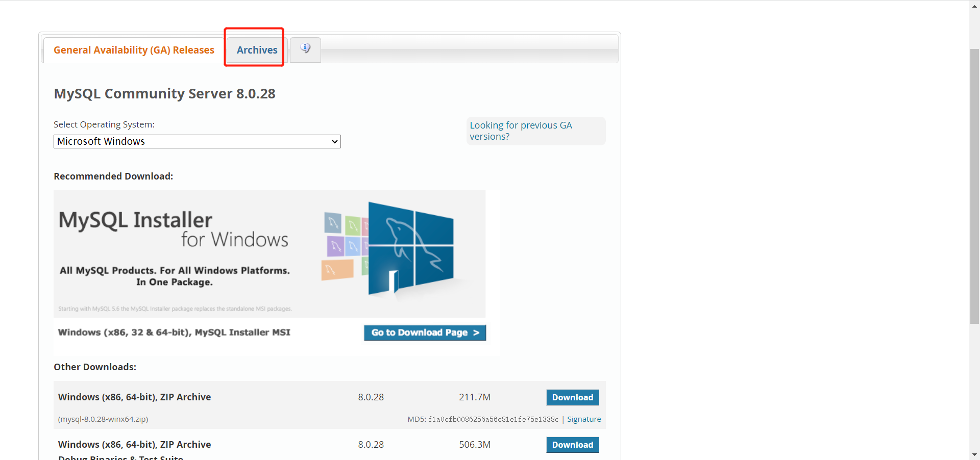
Task: Open the Signature link for mysql-8.0.28-winx64.zip
Action: pos(584,419)
